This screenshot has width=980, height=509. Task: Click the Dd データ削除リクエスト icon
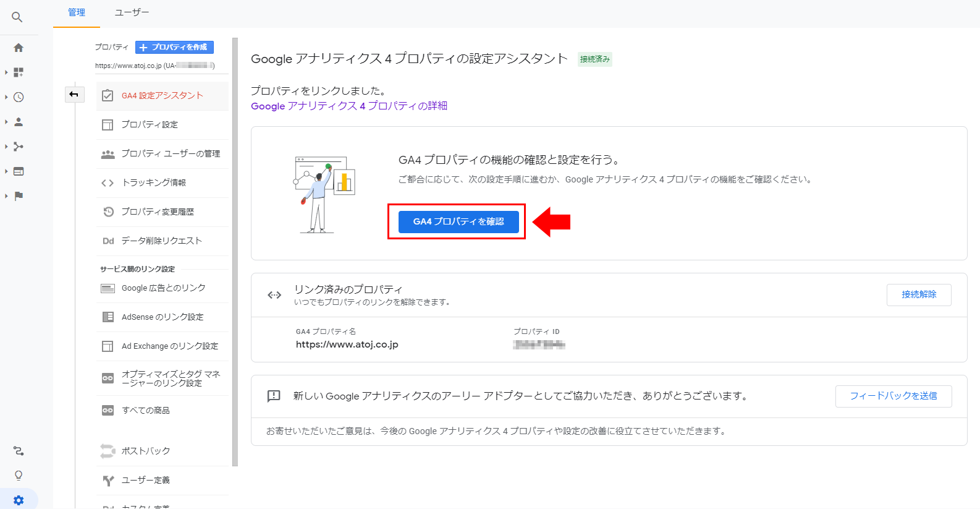coord(108,241)
